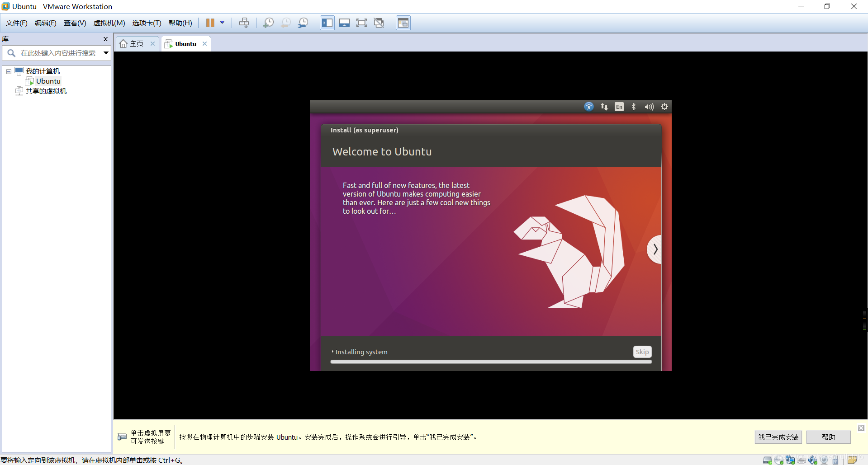Close the 主页 tab
868x465 pixels.
tap(152, 44)
